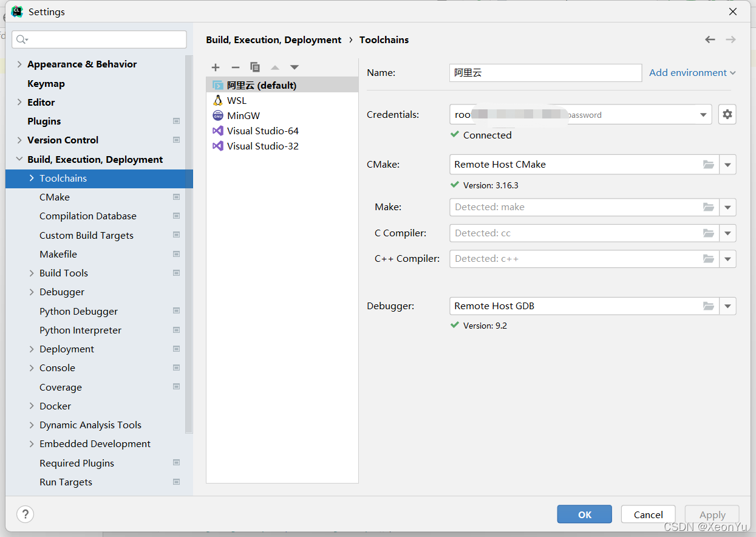Collapse Build, Execution, Deployment section
This screenshot has height=537, width=756.
click(19, 160)
